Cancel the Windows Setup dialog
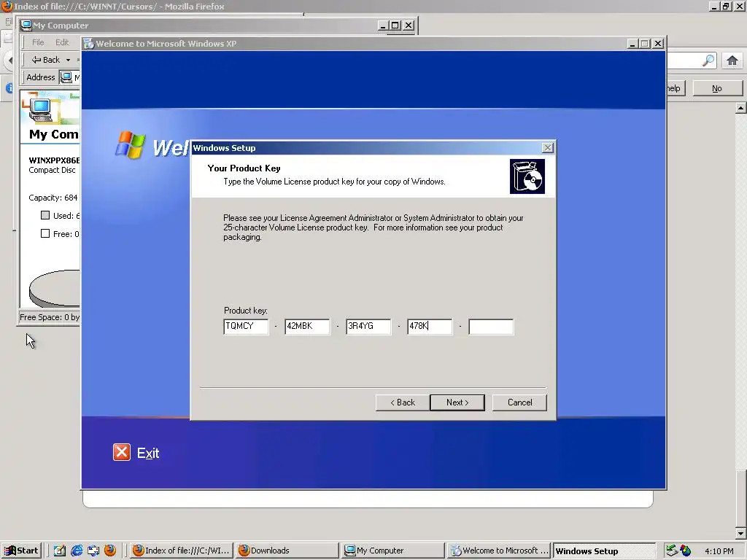747x560 pixels. point(519,402)
